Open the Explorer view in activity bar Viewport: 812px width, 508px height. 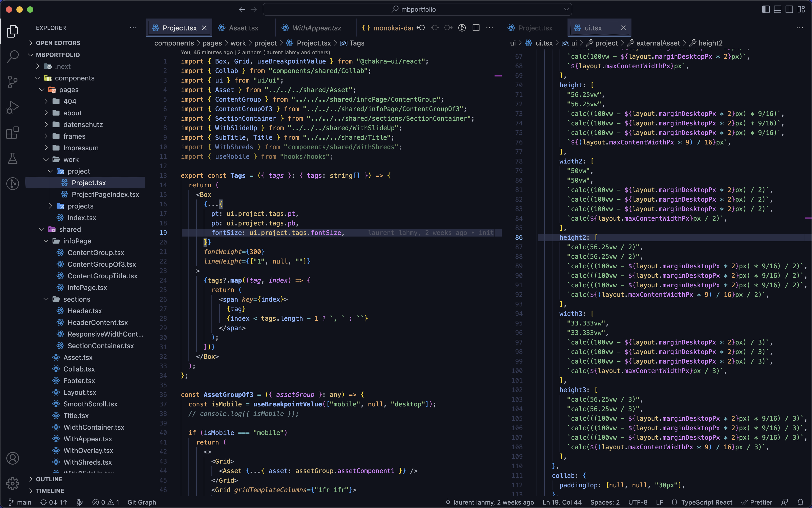12,31
